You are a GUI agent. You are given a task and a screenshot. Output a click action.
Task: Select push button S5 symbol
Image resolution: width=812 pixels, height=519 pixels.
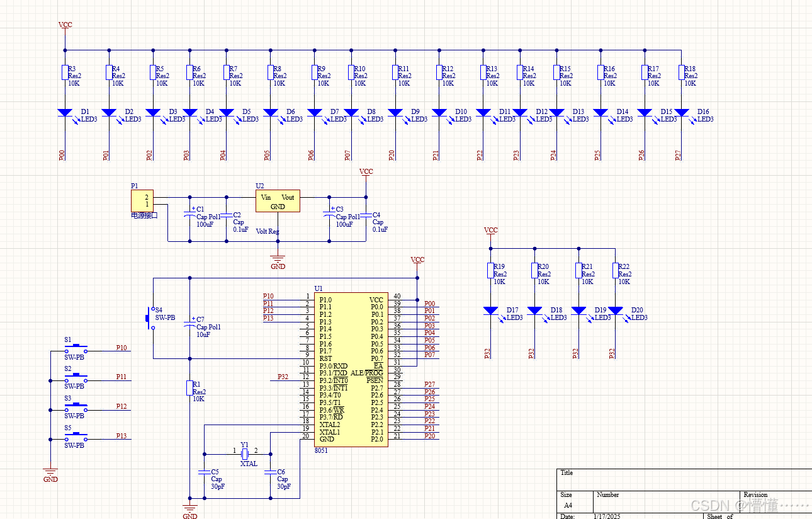[x=76, y=436]
